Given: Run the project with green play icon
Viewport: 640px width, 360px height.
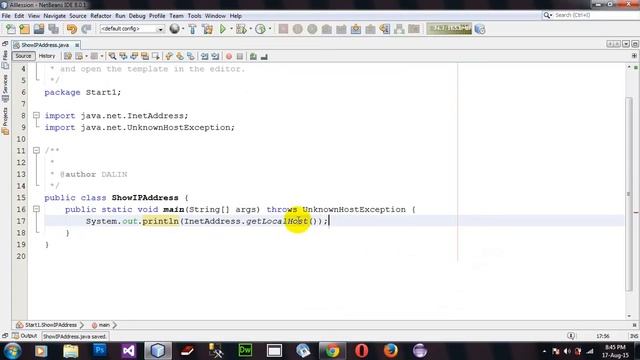Looking at the screenshot, I should pos(222,29).
